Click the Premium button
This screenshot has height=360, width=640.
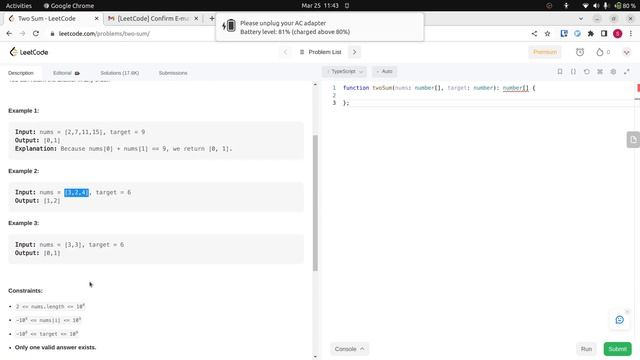tap(544, 52)
